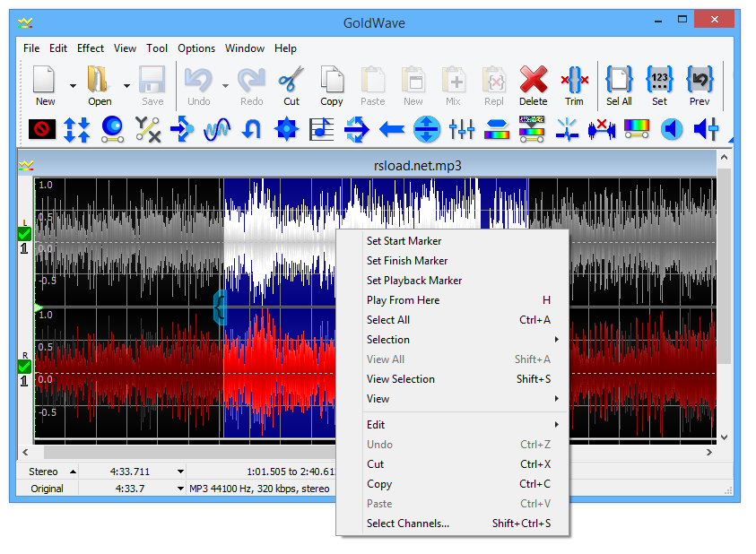Choose Set Start Marker from context menu

point(404,241)
